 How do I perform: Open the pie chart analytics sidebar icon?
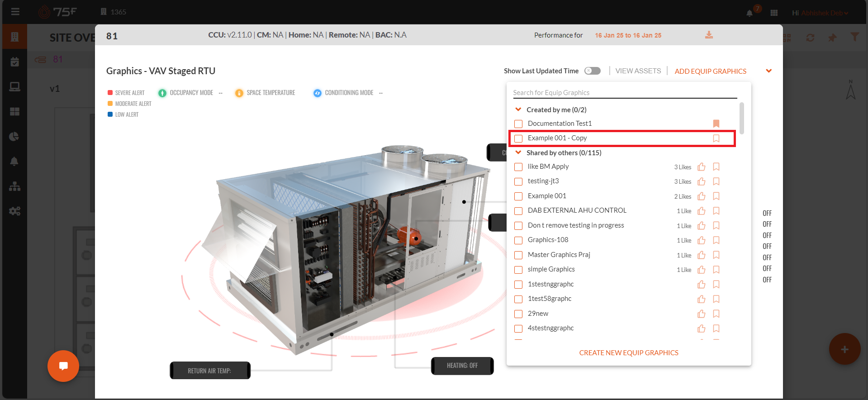click(14, 137)
